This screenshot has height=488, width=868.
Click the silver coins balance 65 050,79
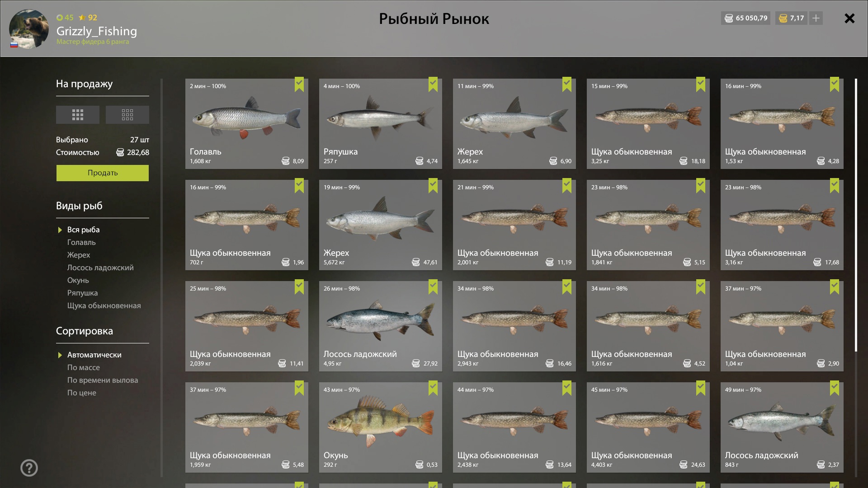pyautogui.click(x=746, y=18)
